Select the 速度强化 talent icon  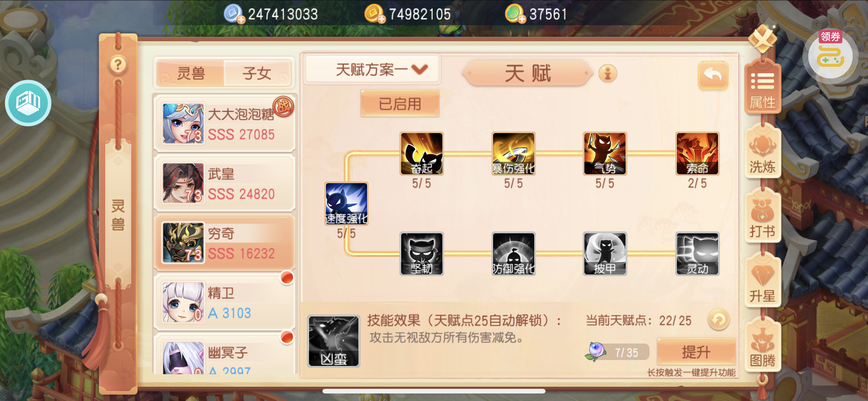(x=346, y=204)
